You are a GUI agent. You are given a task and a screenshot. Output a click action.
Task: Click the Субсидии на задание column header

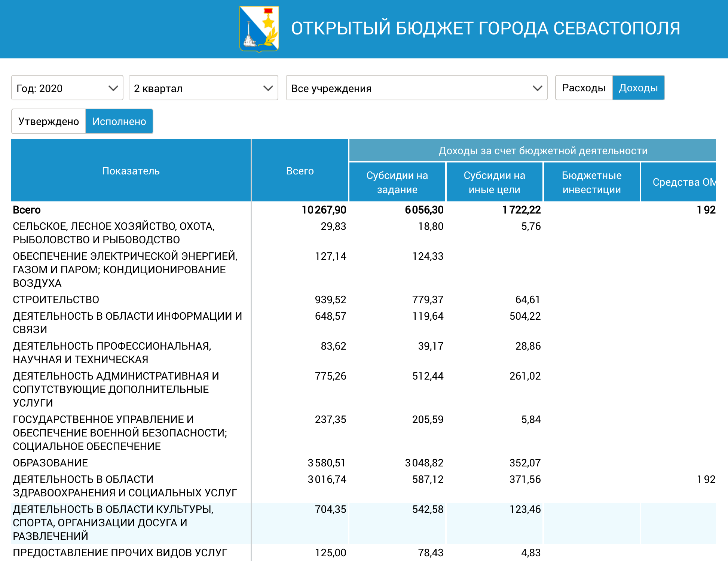coord(397,182)
